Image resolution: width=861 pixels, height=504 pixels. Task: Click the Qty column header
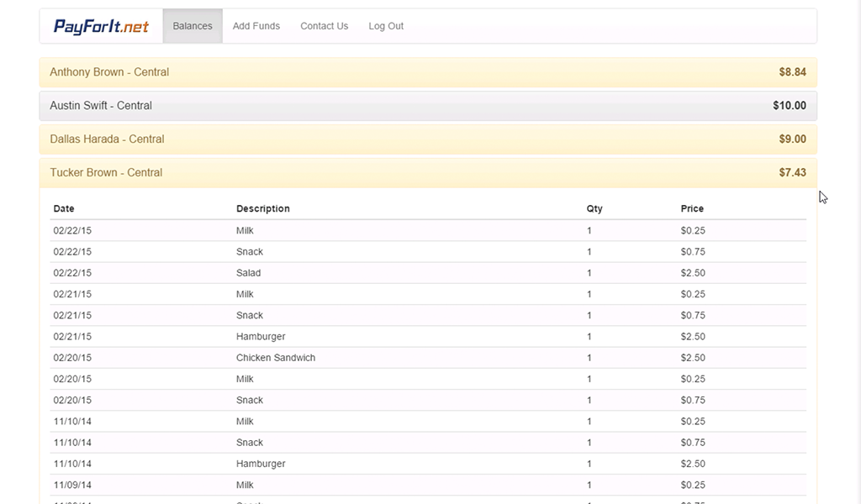(x=594, y=208)
